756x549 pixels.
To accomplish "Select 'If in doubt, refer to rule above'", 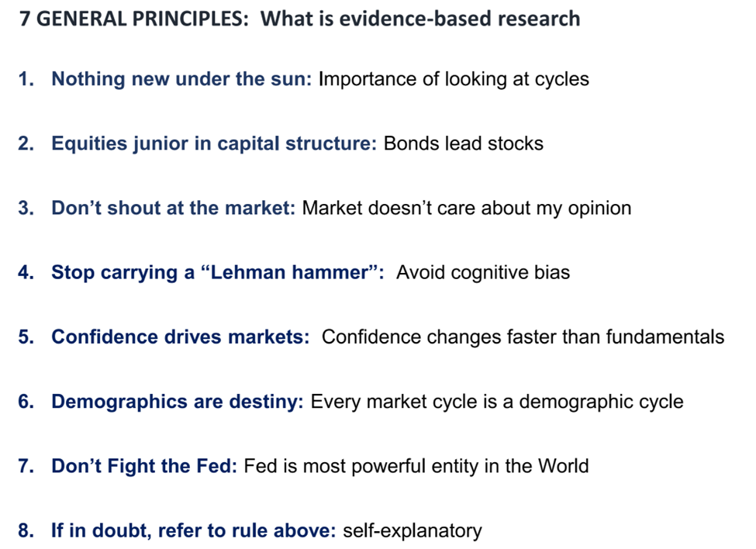I will pyautogui.click(x=193, y=530).
